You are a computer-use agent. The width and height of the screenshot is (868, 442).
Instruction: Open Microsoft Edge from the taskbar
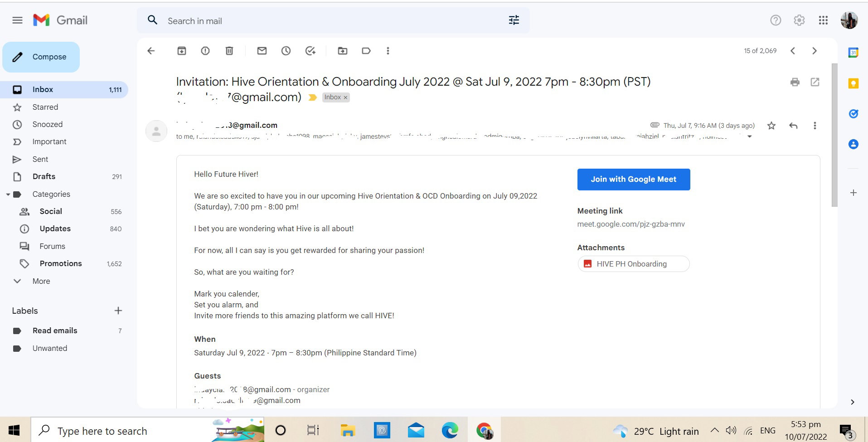(x=450, y=430)
